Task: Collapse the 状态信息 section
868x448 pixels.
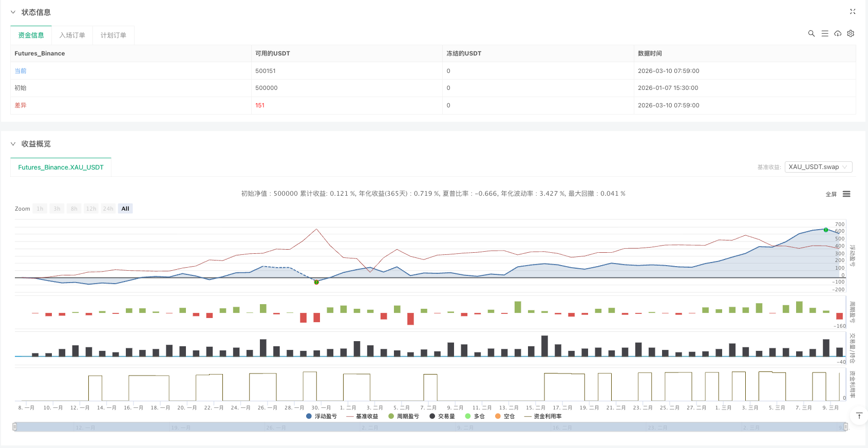Action: coord(13,12)
